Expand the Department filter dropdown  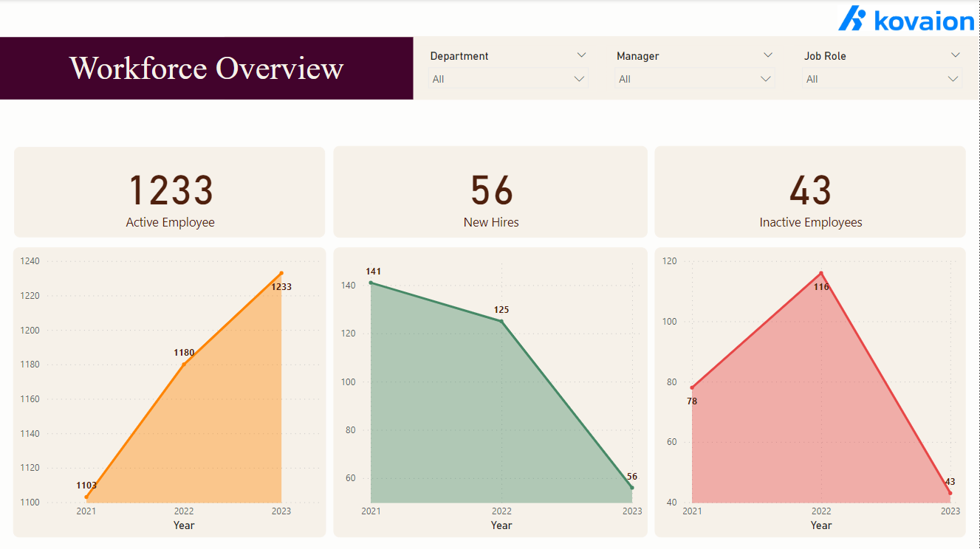(x=583, y=55)
